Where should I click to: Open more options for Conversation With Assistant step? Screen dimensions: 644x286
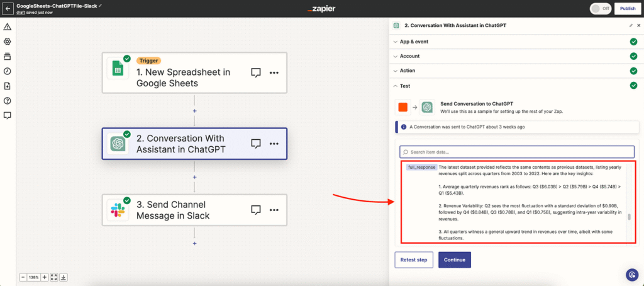point(274,144)
